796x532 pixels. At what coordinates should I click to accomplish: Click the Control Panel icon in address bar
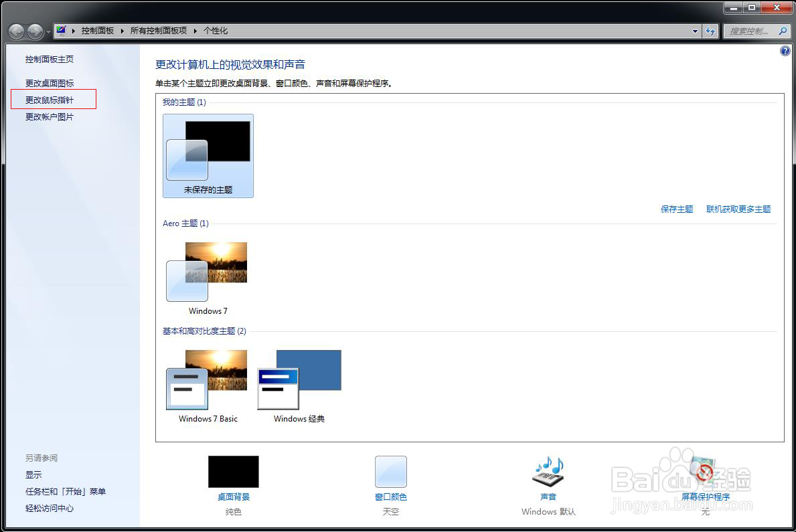[61, 31]
